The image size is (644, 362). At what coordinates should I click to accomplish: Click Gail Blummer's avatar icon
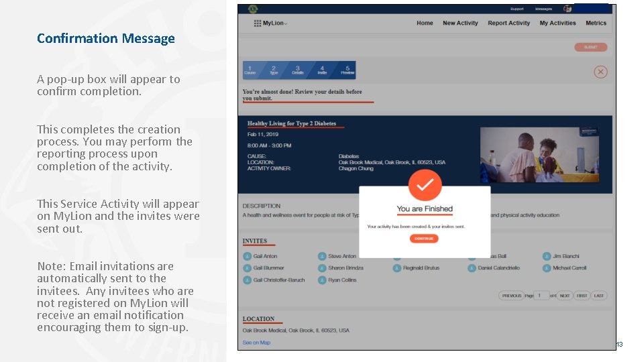pos(248,268)
